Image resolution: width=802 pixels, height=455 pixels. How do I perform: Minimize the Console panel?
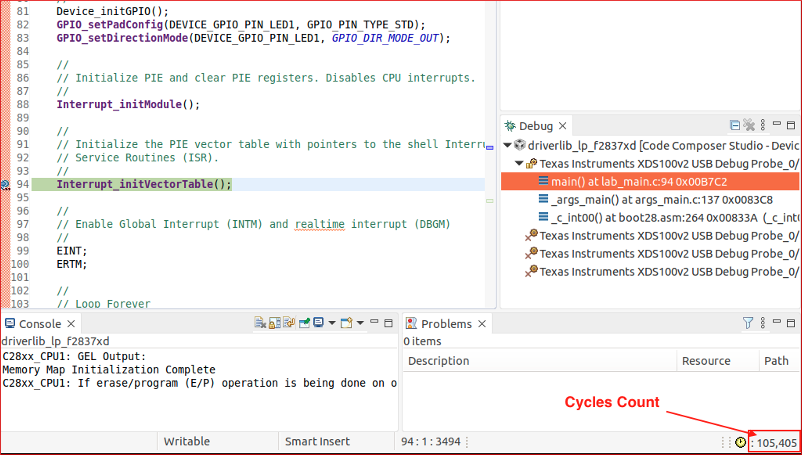[x=374, y=322]
